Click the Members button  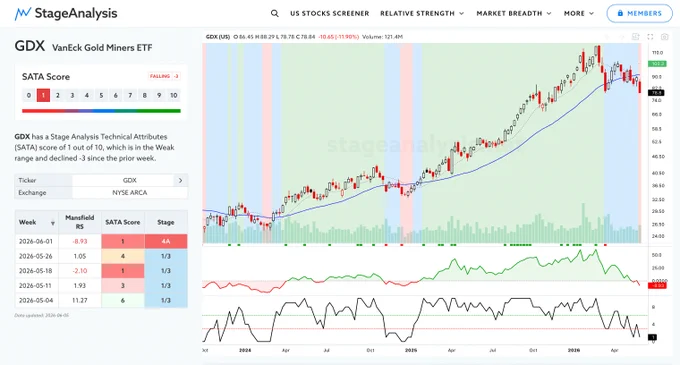[x=639, y=13]
